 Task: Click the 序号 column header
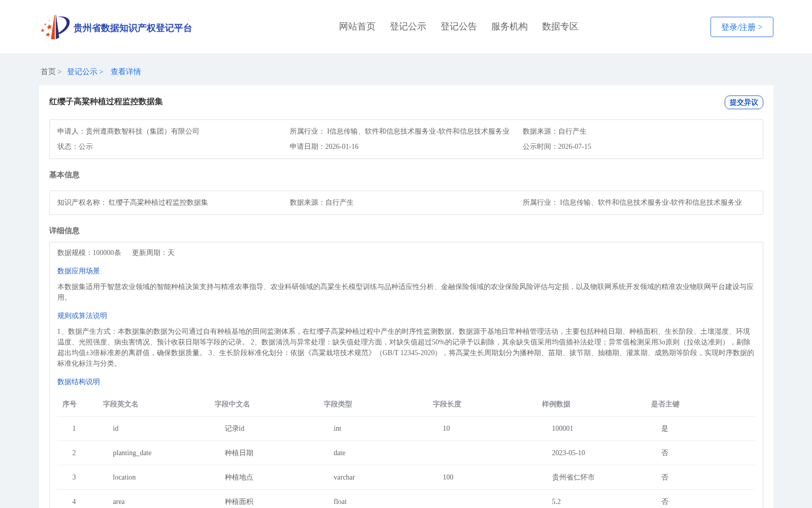pos(70,404)
